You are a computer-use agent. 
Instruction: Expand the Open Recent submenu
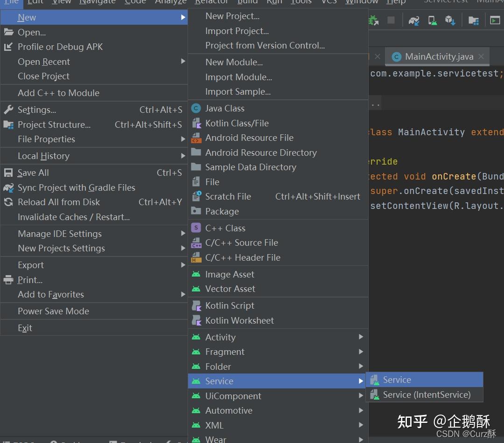[43, 61]
